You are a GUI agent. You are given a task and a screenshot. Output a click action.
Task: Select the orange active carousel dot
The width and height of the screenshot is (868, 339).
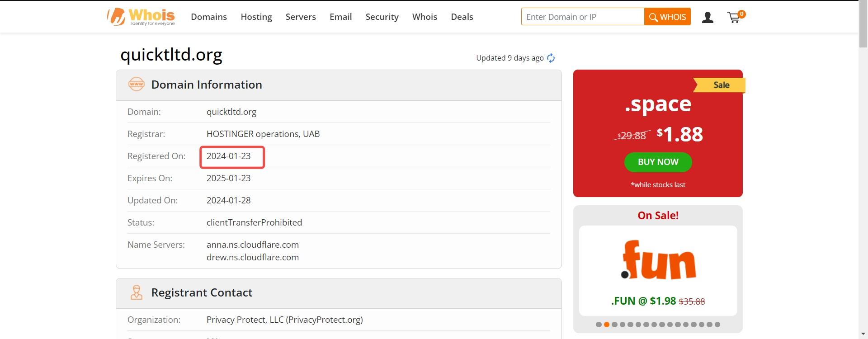point(607,325)
